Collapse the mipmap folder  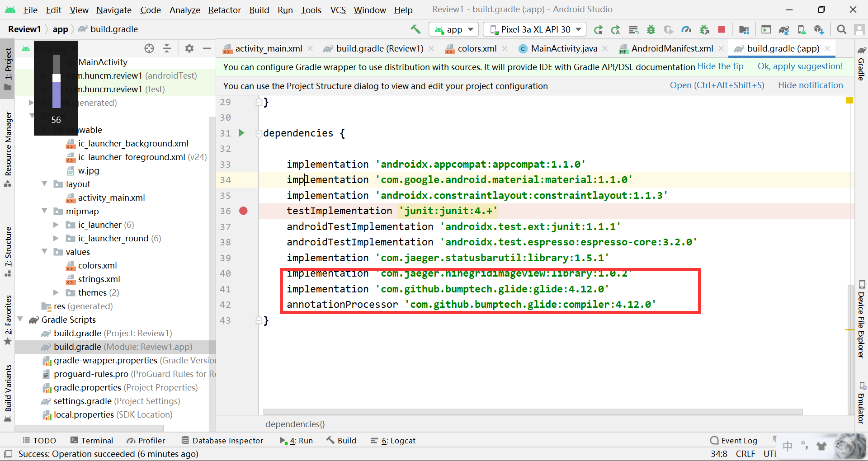44,211
